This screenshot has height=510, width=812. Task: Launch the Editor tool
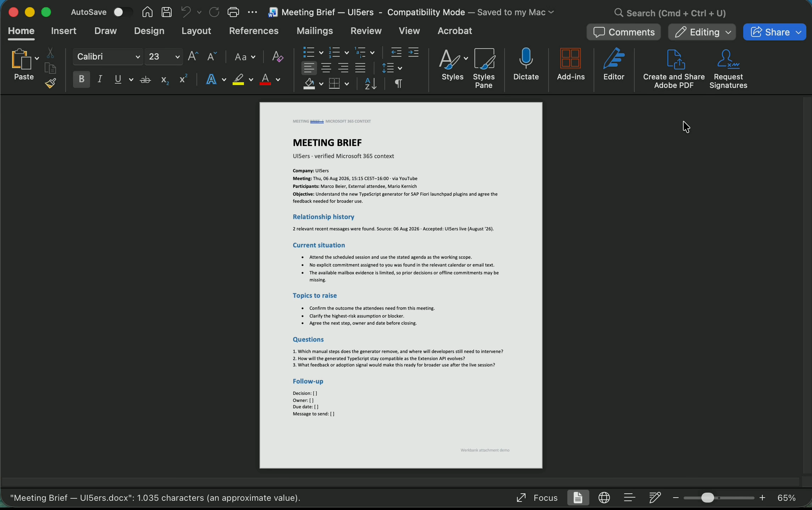(x=614, y=64)
